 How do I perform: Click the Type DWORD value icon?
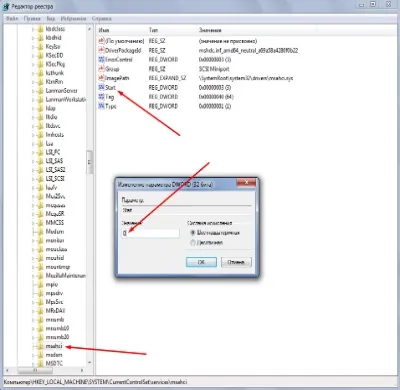[101, 106]
